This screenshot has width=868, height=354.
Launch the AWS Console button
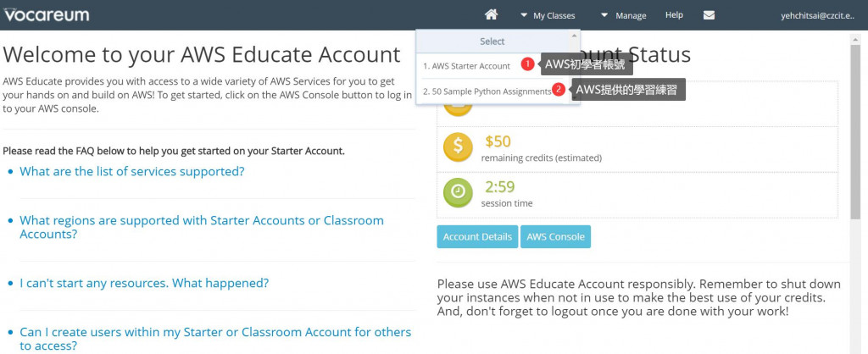[x=555, y=237]
